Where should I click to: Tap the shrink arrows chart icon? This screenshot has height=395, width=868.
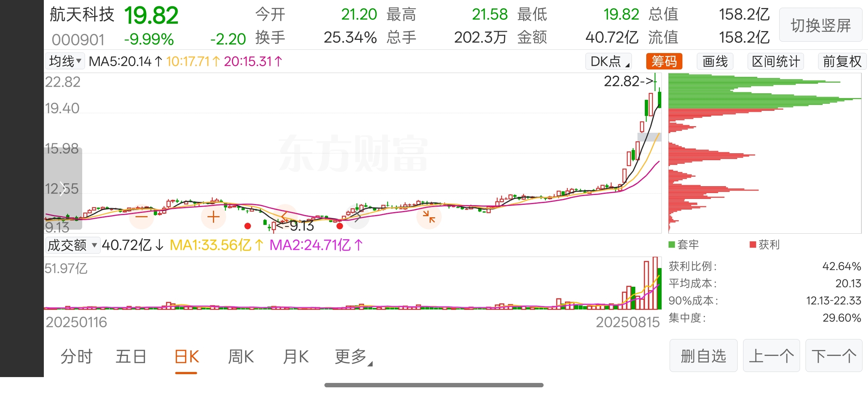[x=429, y=217]
